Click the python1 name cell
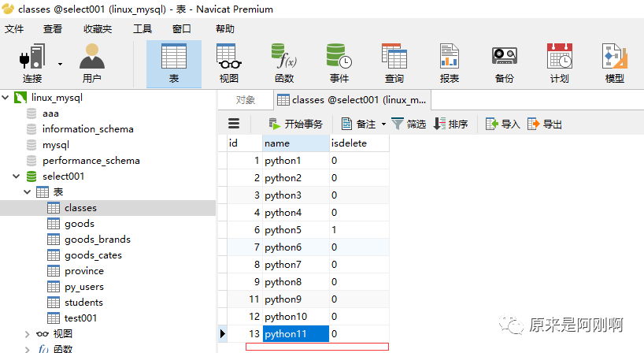Screen dimensions: 644x353 296,160
